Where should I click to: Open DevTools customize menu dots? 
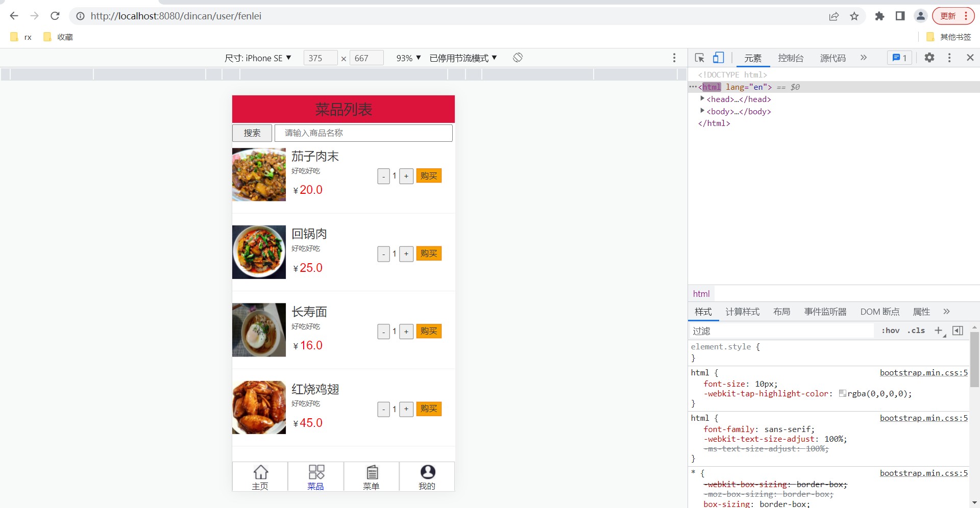point(949,58)
